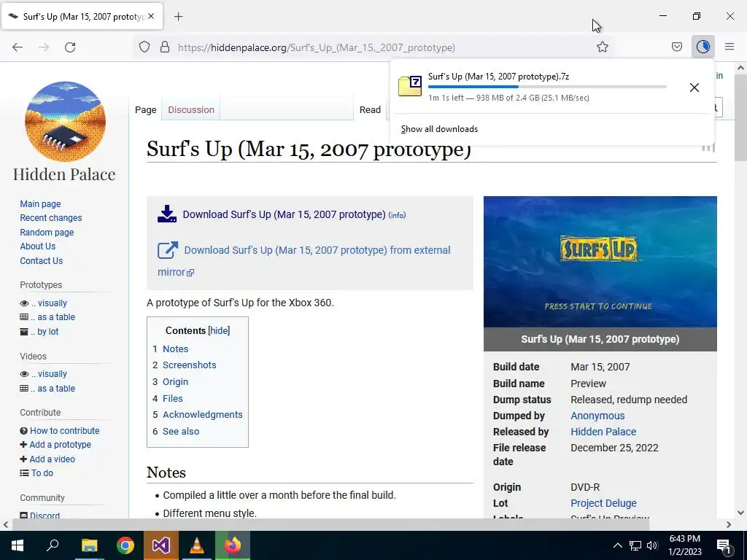The height and width of the screenshot is (560, 747).
Task: Open the Project Deluge lot link
Action: [x=603, y=503]
